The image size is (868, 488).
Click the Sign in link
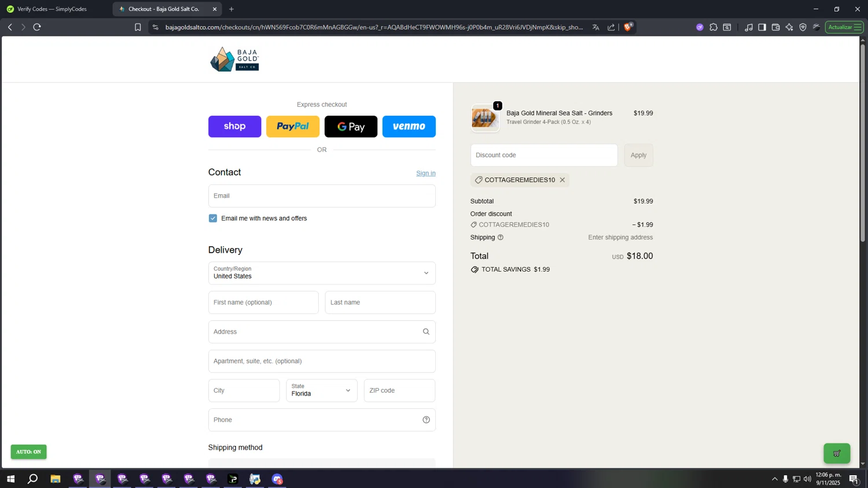tap(426, 173)
